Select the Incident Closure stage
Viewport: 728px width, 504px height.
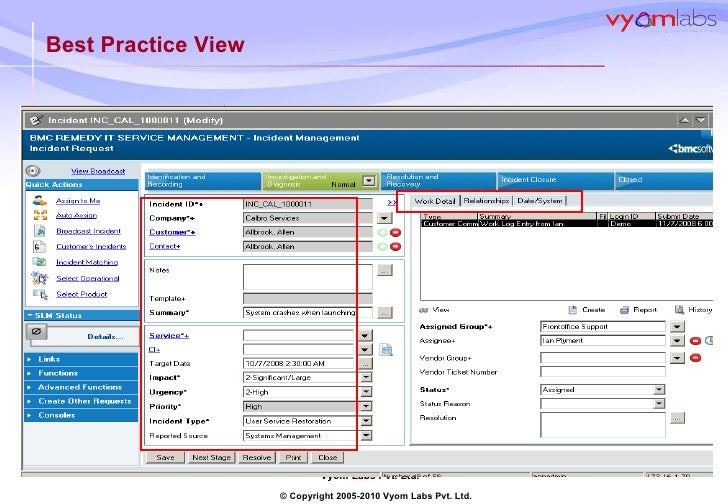[556, 181]
